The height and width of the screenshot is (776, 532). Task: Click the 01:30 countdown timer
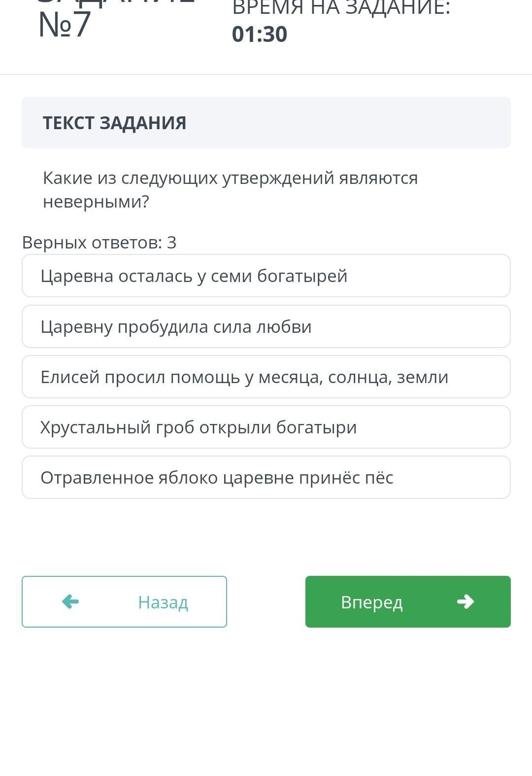(x=260, y=35)
